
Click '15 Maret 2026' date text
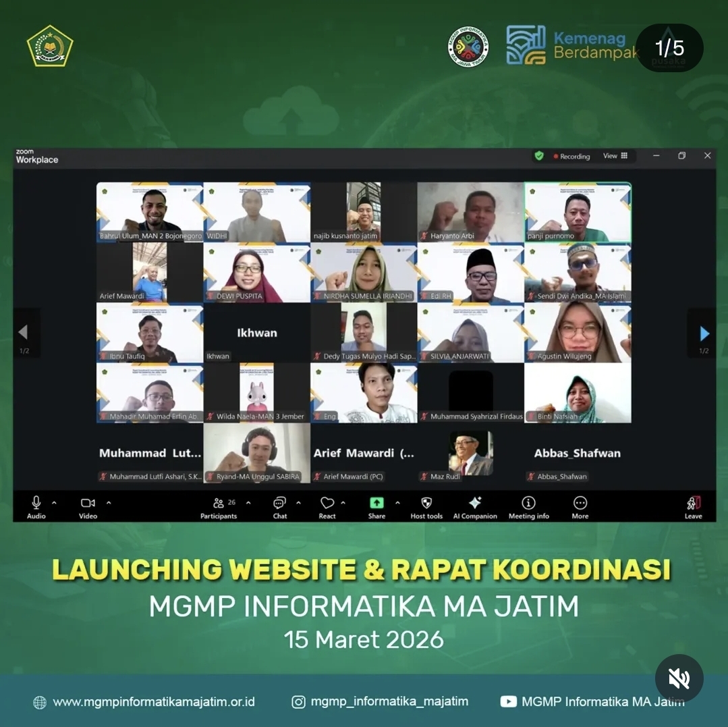[364, 640]
